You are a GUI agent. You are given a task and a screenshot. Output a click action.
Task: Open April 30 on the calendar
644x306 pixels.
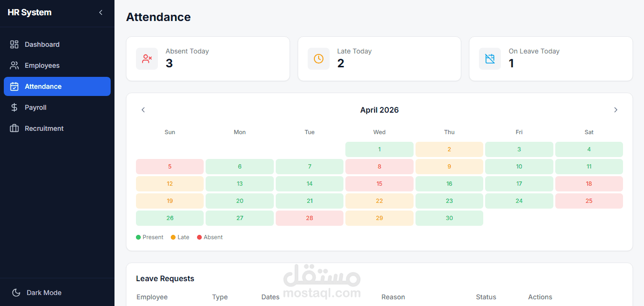(x=449, y=218)
